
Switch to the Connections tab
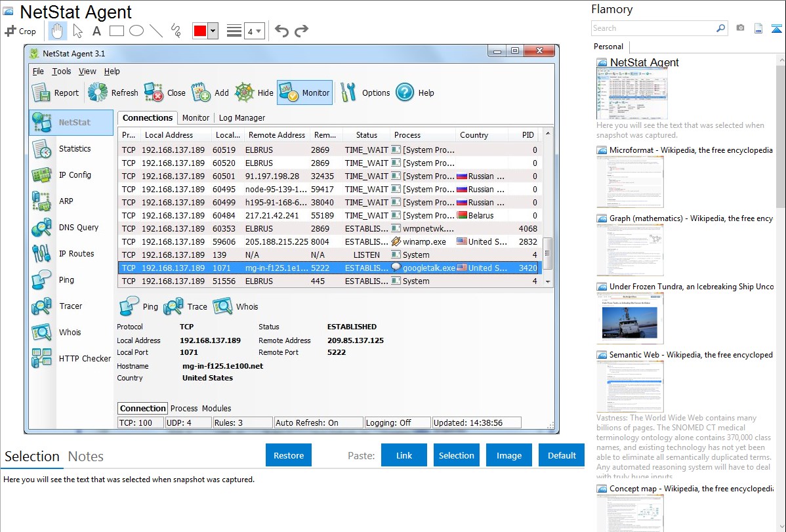[x=148, y=118]
